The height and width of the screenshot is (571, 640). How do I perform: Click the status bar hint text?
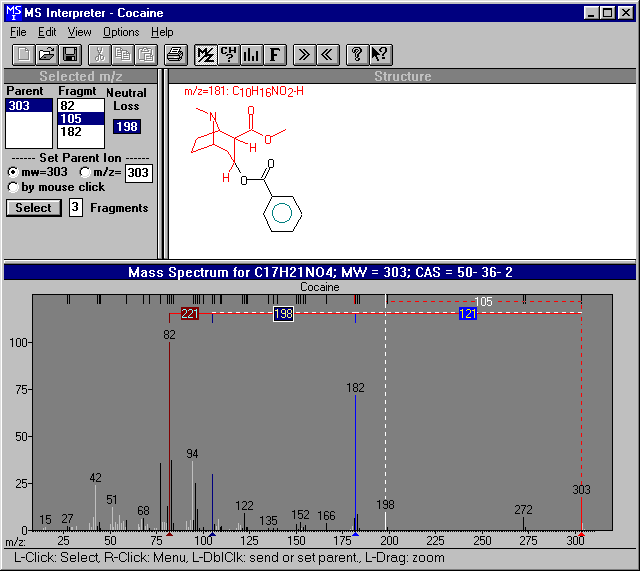click(229, 558)
